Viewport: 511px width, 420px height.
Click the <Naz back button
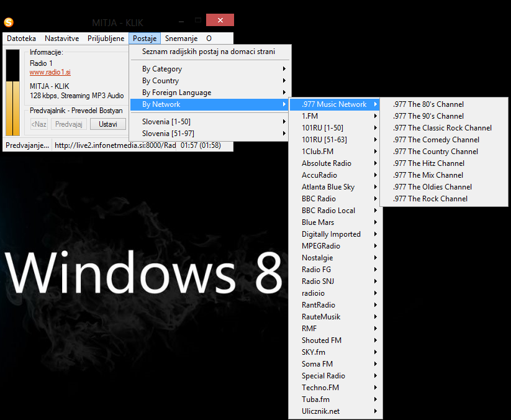click(x=38, y=124)
